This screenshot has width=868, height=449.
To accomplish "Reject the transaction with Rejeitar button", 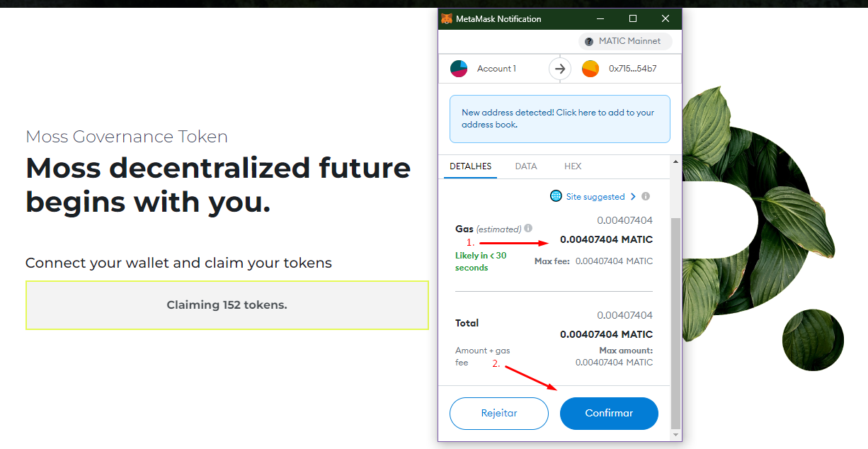I will [499, 413].
